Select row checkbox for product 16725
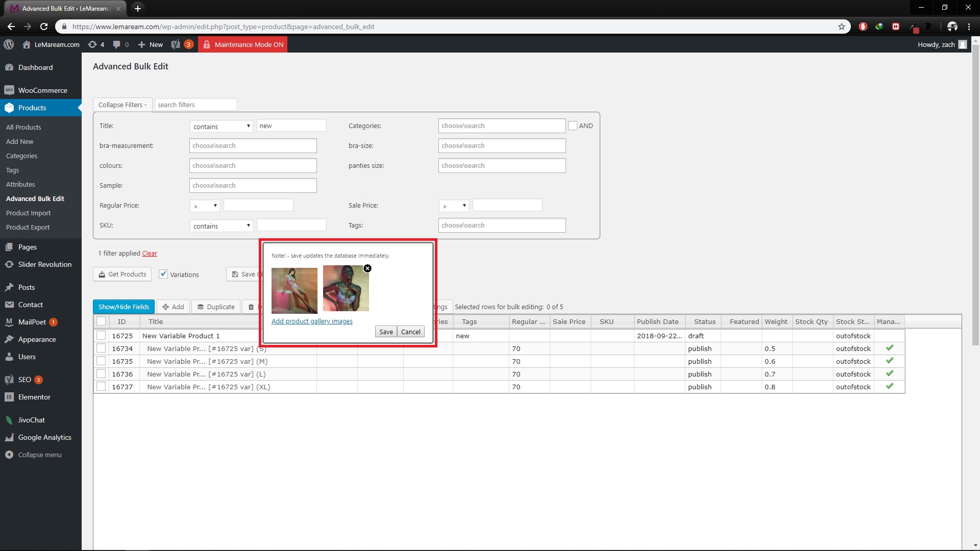Screen dimensions: 980x551 pos(101,335)
